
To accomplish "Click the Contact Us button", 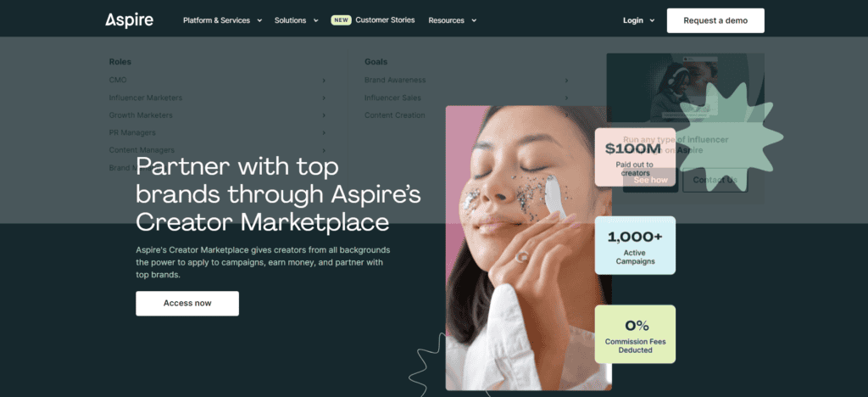I will point(715,180).
